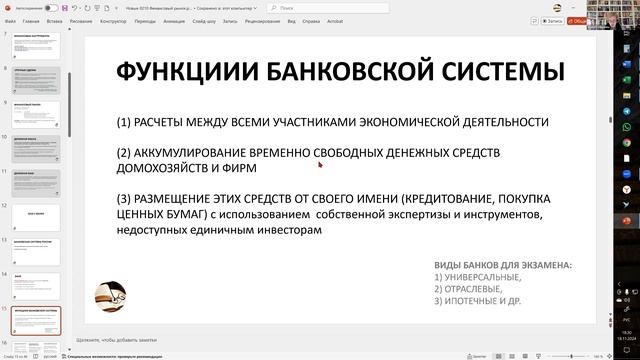
Task: Switch to the Вставка tab
Action: (x=54, y=21)
